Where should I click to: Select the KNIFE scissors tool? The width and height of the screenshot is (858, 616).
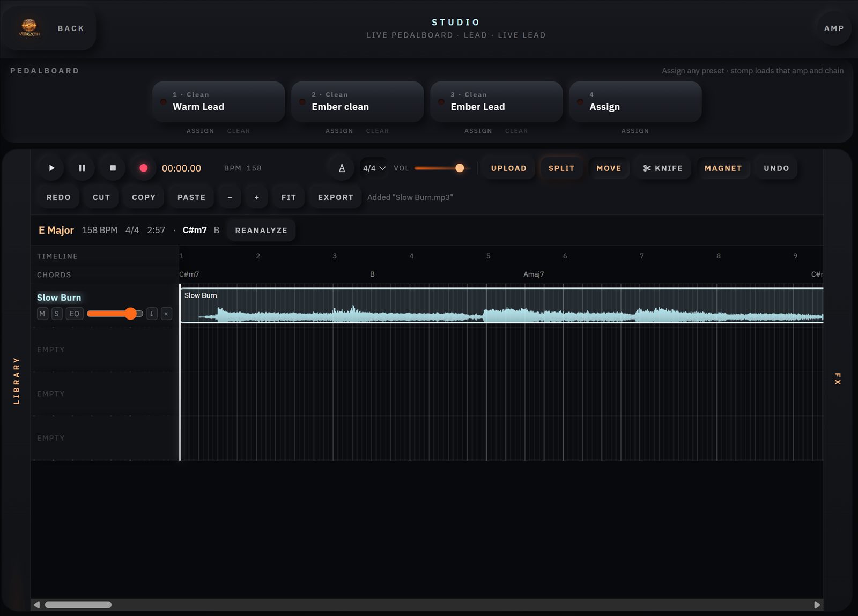point(663,168)
